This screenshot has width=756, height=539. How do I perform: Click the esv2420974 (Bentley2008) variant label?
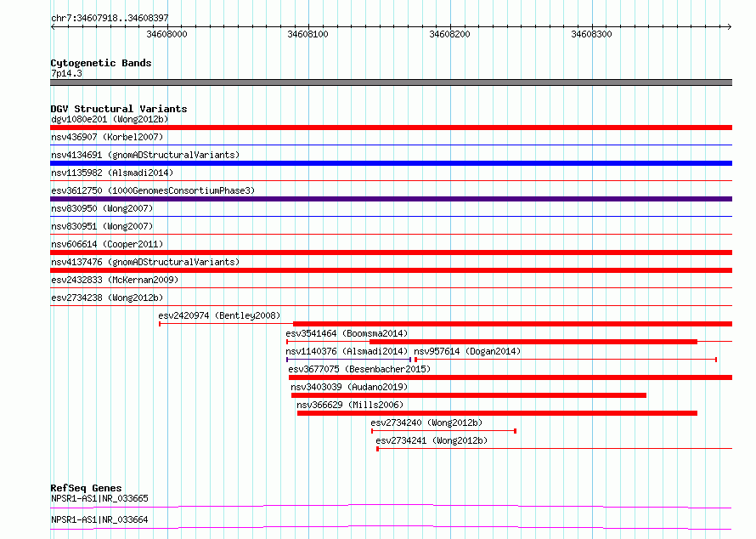(219, 315)
